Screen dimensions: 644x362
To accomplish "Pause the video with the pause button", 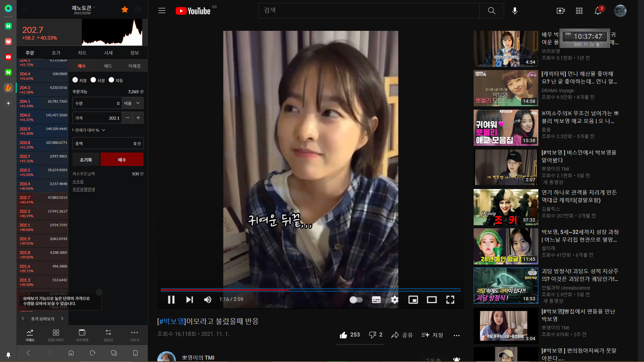I will (x=171, y=299).
